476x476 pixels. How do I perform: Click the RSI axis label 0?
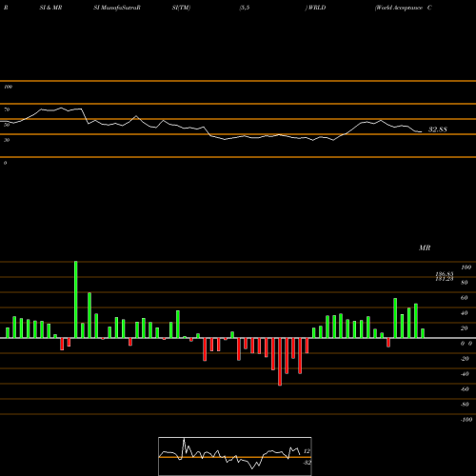pos(5,163)
